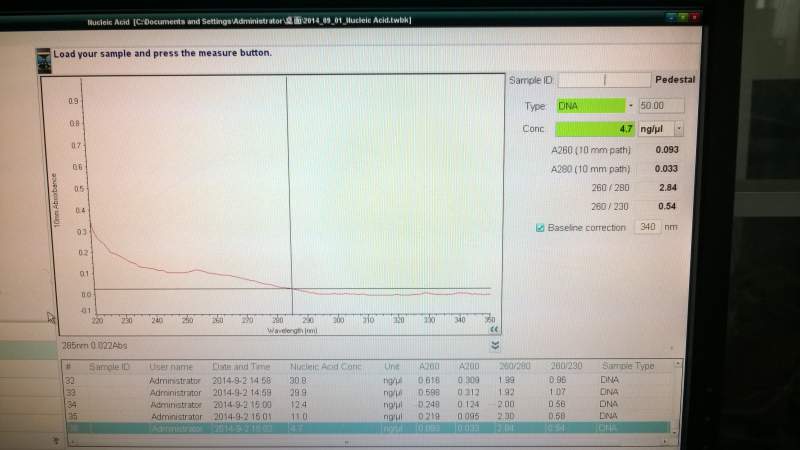The image size is (800, 450).
Task: Click the Sample ID input field
Action: pos(605,80)
